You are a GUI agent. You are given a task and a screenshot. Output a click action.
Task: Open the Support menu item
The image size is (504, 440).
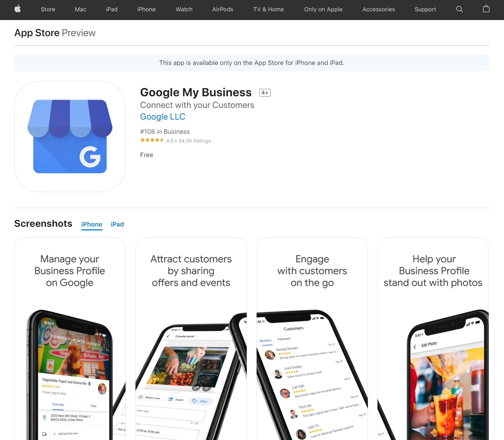click(425, 9)
